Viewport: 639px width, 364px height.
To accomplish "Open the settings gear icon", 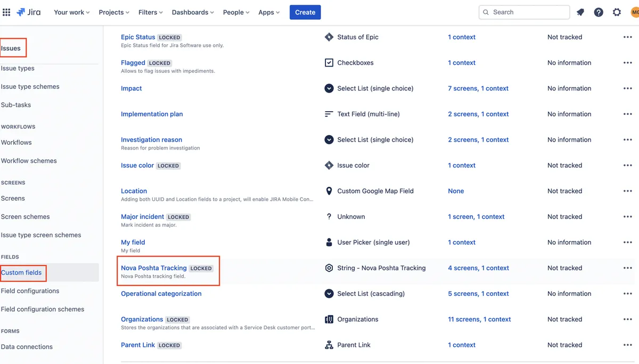I will [617, 12].
